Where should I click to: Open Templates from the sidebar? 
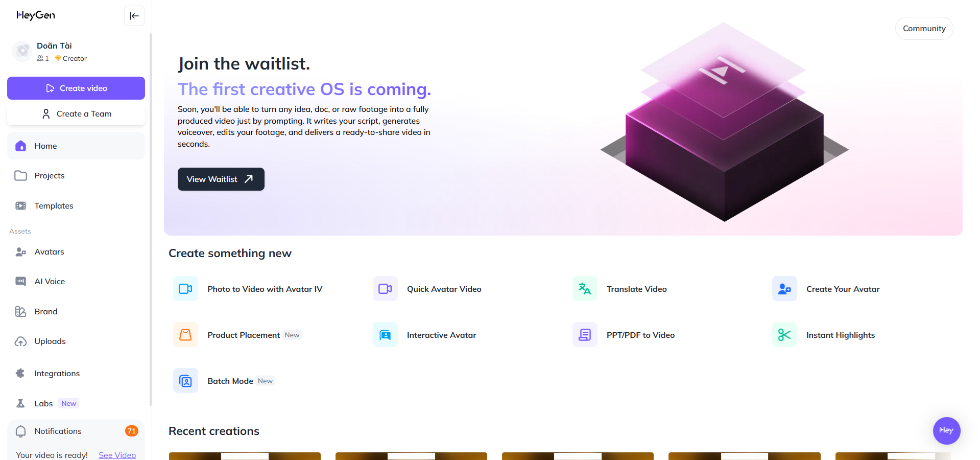(x=54, y=206)
